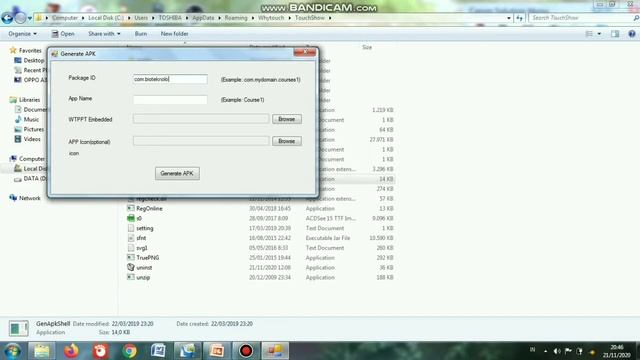Viewport: 640px width, 360px height.
Task: Click Burn in Explorer toolbar
Action: (141, 34)
